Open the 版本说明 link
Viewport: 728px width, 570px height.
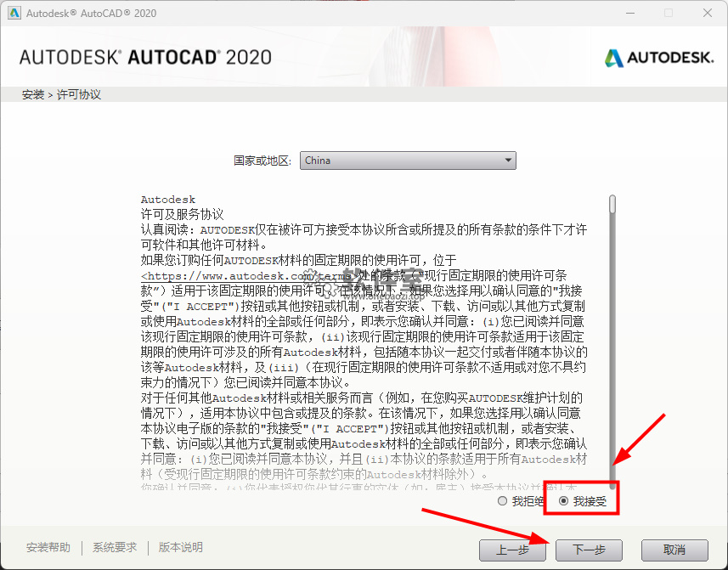click(x=181, y=547)
